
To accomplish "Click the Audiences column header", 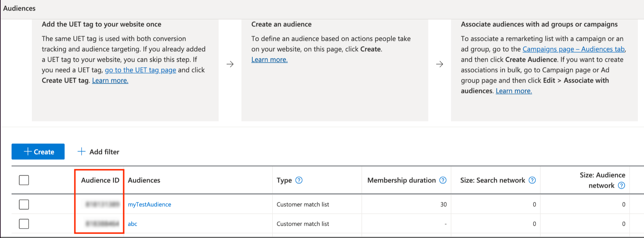I will pyautogui.click(x=144, y=180).
